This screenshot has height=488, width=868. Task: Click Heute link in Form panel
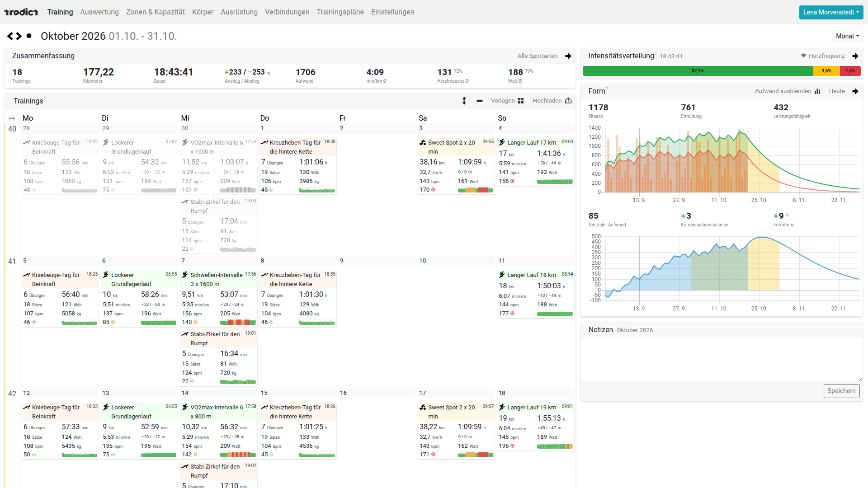point(837,91)
